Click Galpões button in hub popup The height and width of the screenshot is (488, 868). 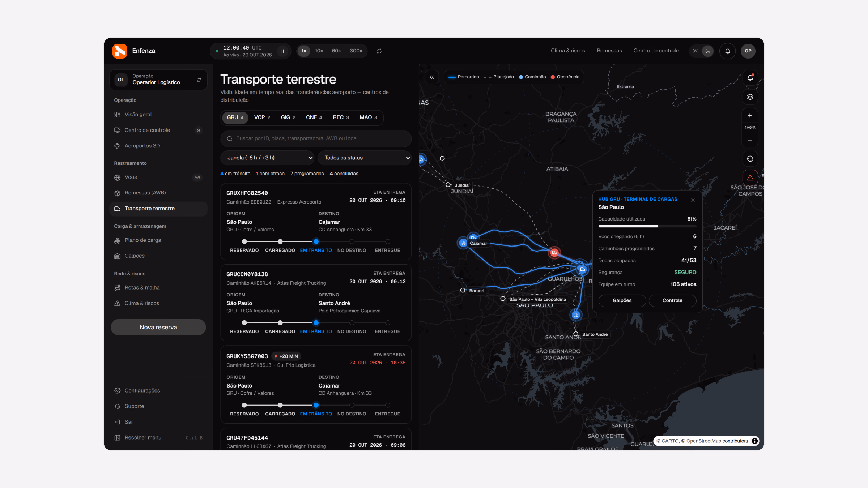point(622,300)
